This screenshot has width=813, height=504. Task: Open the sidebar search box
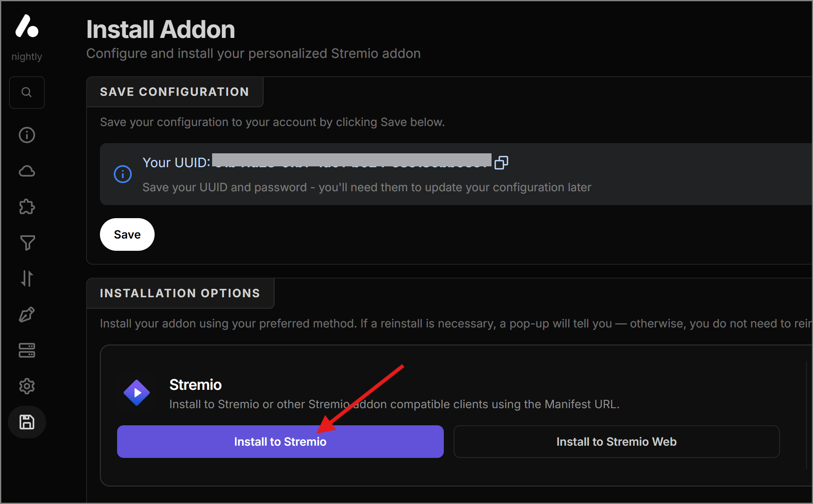27,93
